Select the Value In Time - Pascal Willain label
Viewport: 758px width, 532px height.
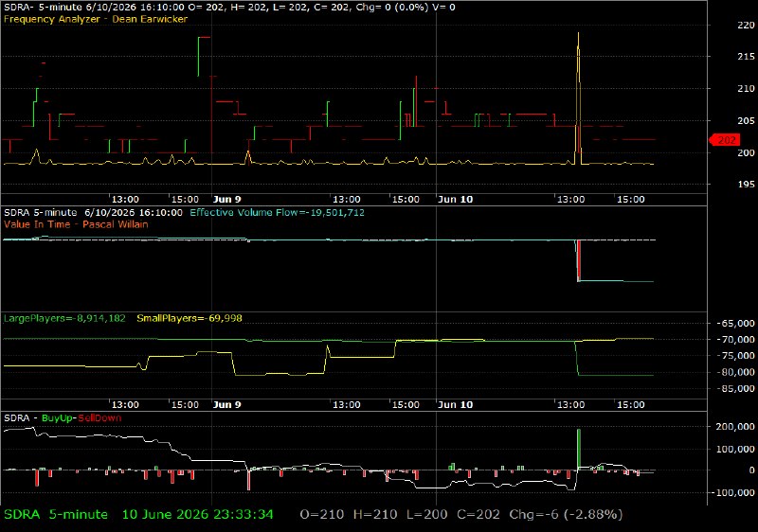click(76, 224)
